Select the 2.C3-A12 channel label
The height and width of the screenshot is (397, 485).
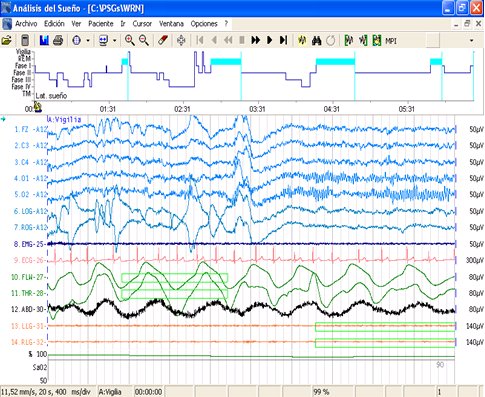point(31,146)
